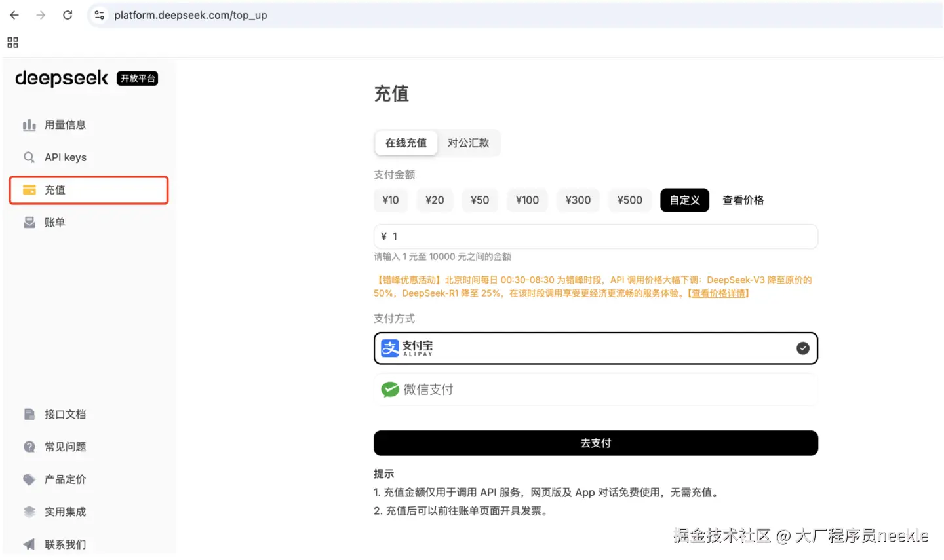Go forward with browser forward arrow

pyautogui.click(x=41, y=15)
